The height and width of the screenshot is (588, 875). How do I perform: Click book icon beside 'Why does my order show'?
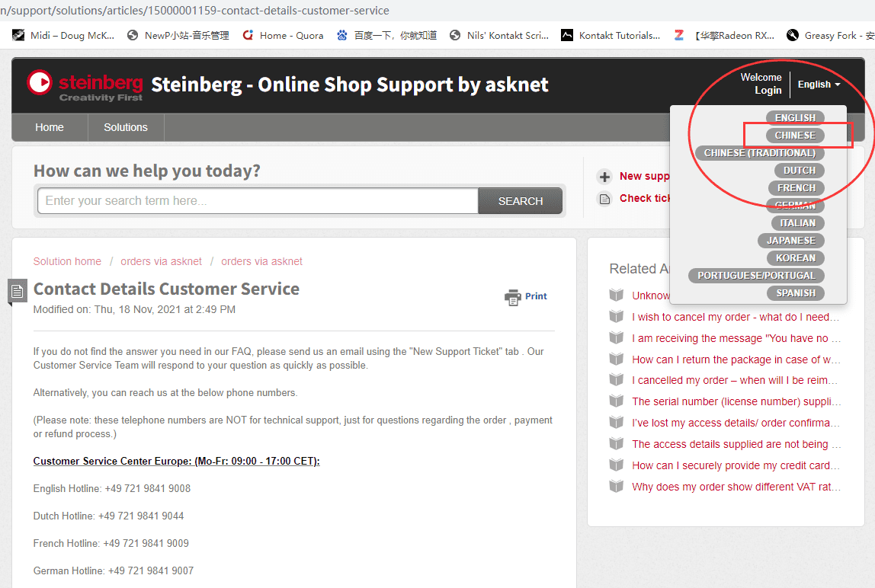click(616, 486)
